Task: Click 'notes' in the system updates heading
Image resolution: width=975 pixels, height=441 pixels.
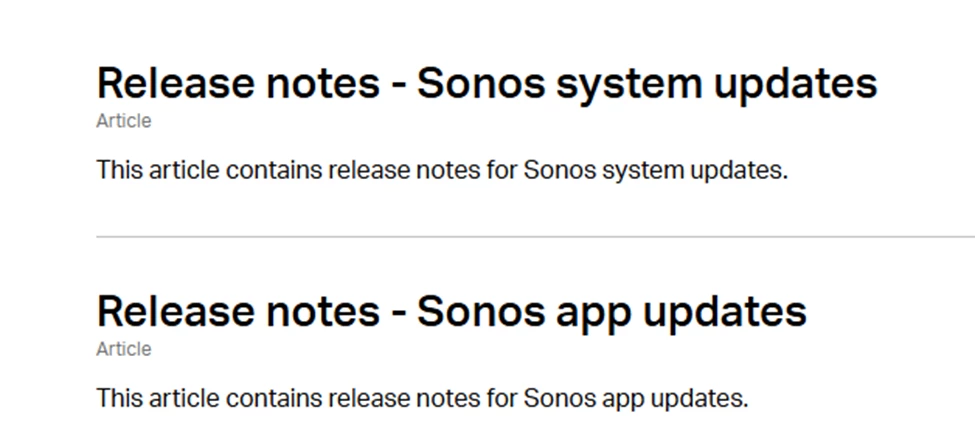Action: pyautogui.click(x=323, y=86)
